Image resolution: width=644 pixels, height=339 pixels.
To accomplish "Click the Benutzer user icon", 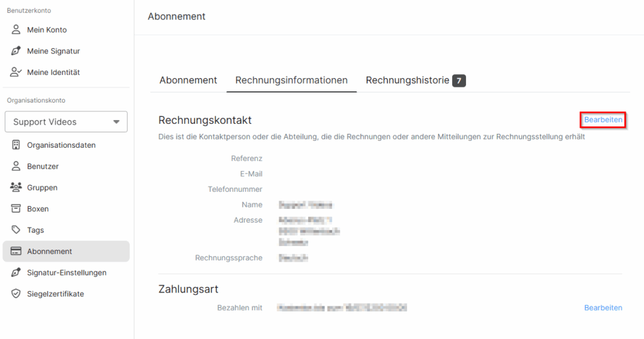I will click(x=16, y=166).
